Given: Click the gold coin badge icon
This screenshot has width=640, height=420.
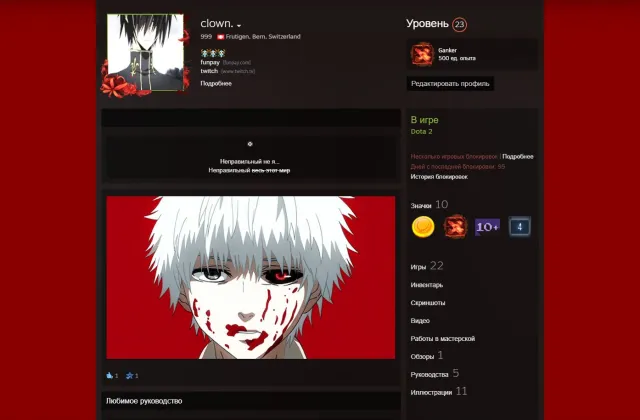Looking at the screenshot, I should tap(423, 227).
